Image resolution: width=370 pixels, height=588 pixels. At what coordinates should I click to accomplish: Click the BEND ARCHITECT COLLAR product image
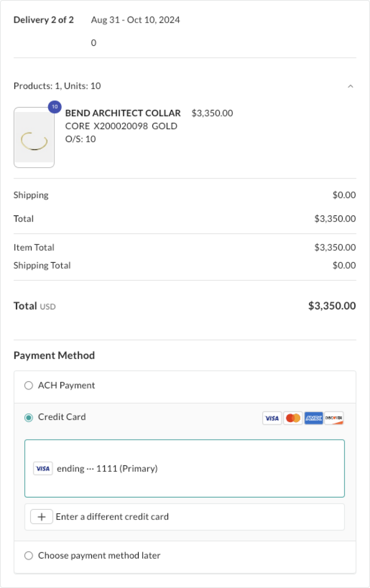click(34, 137)
